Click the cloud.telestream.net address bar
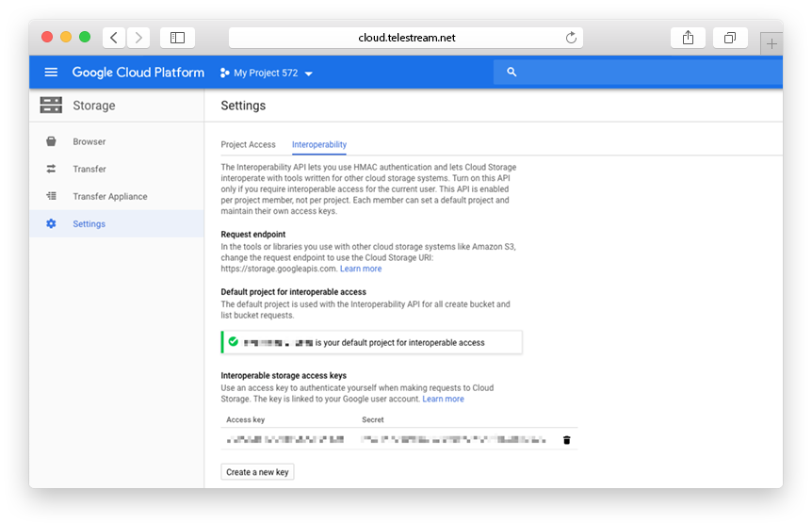 click(x=406, y=38)
